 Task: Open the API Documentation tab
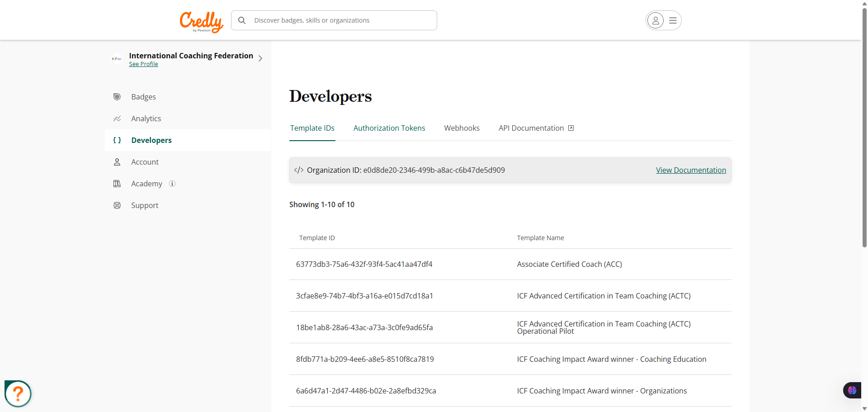coord(536,128)
